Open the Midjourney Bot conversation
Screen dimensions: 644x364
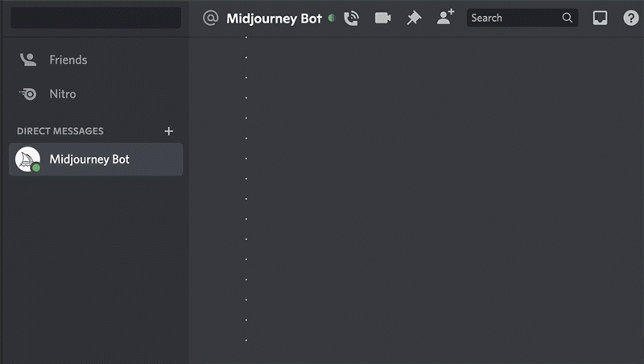(96, 159)
